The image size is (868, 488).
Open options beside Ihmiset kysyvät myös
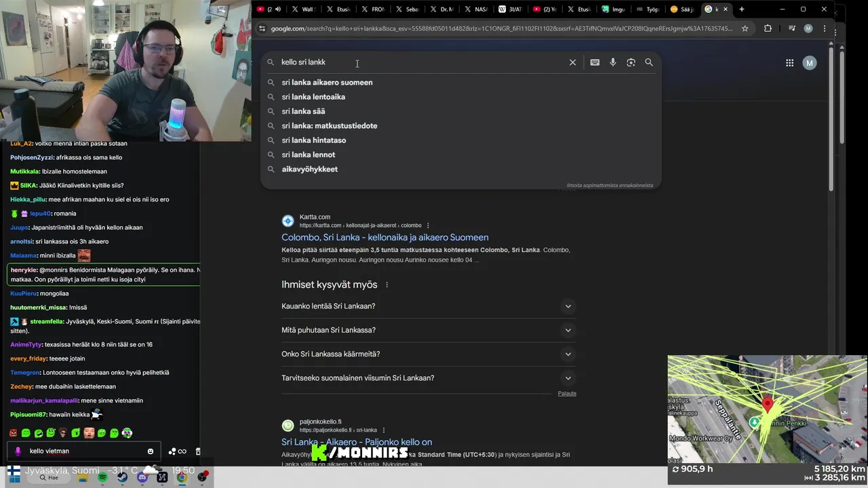[387, 285]
